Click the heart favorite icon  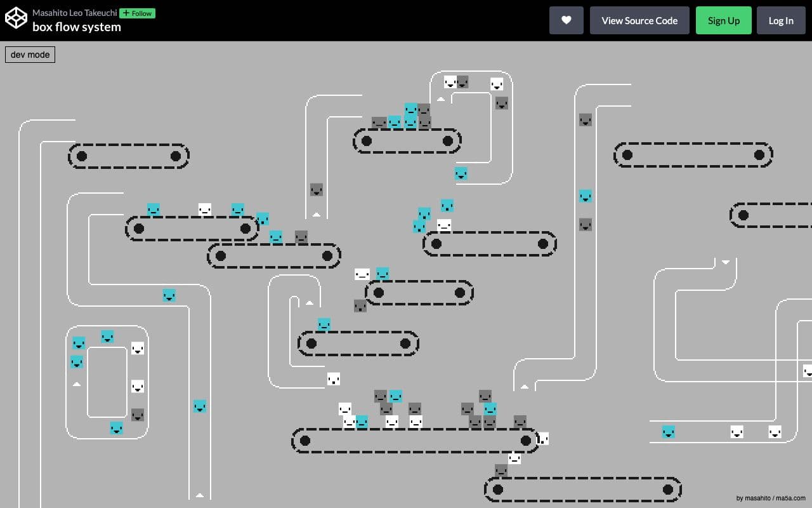[566, 20]
